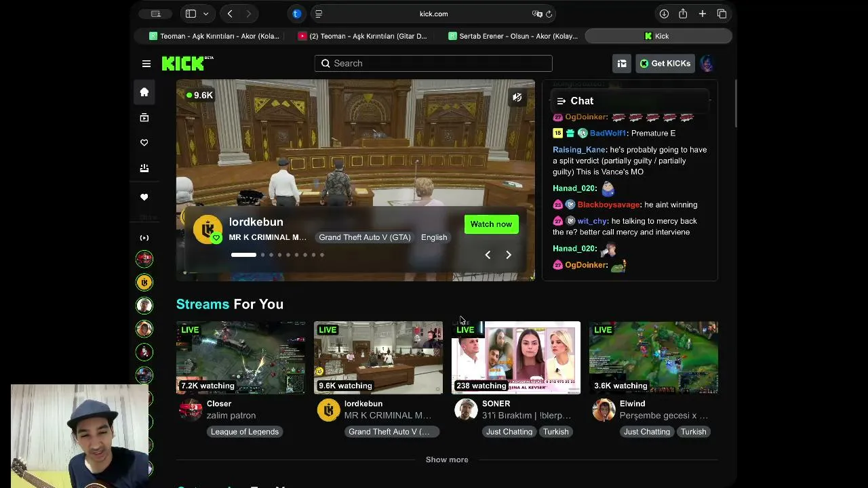The width and height of the screenshot is (868, 488).
Task: Click the Get KICKs button
Action: tap(665, 64)
